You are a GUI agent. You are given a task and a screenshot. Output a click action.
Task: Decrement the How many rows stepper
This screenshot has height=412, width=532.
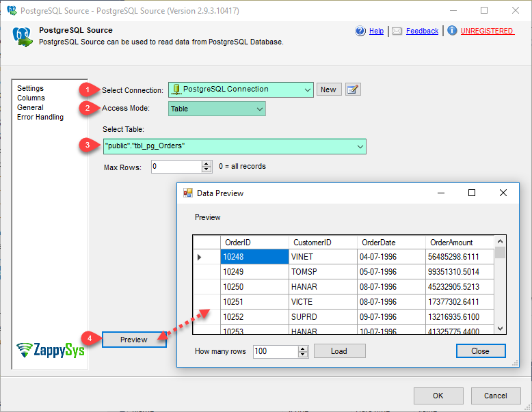(303, 355)
